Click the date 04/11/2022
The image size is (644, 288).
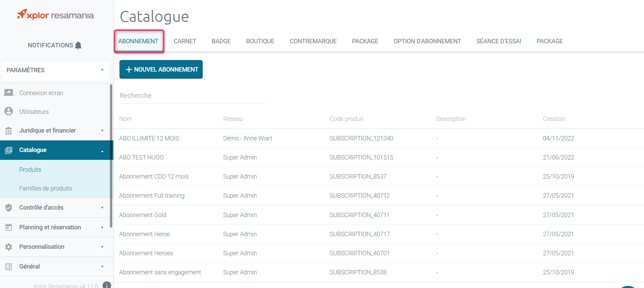click(x=558, y=138)
